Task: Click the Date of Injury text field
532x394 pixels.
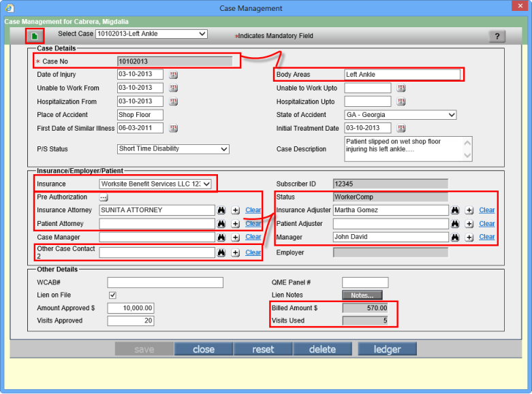Action: (140, 75)
